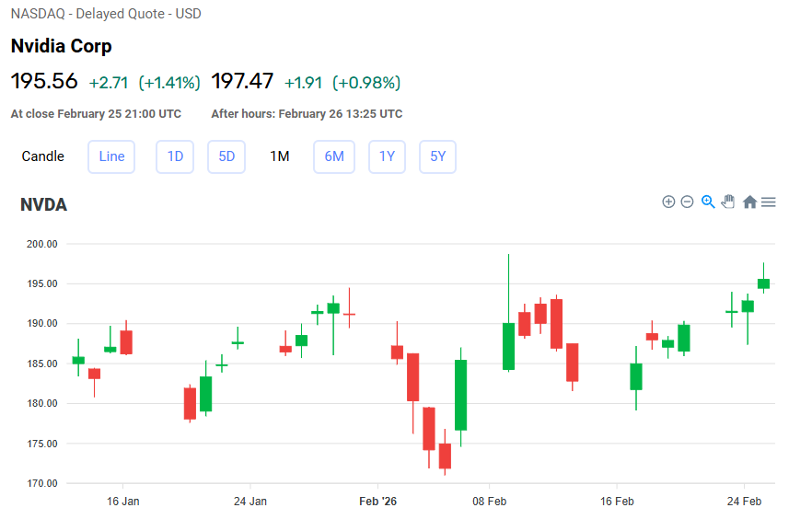Image resolution: width=812 pixels, height=531 pixels.
Task: Click the after-hours price 197.47
Action: (242, 81)
